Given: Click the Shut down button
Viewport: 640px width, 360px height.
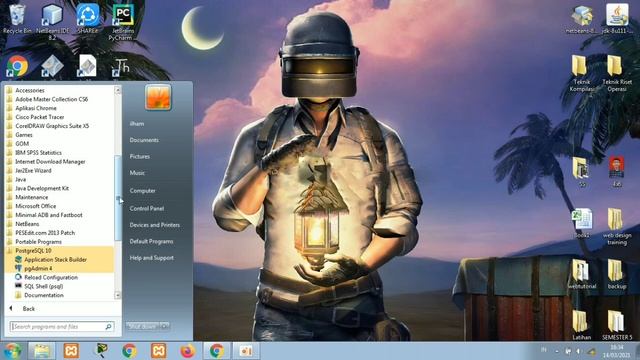Looking at the screenshot, I should pyautogui.click(x=142, y=326).
